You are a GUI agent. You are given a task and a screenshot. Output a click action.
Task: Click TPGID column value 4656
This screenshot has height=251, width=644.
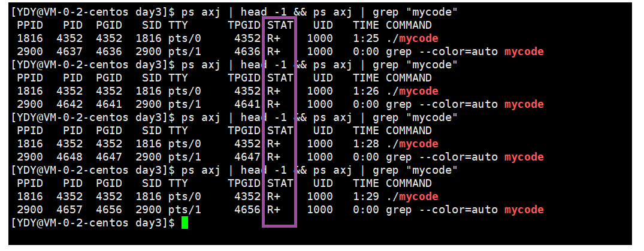247,210
